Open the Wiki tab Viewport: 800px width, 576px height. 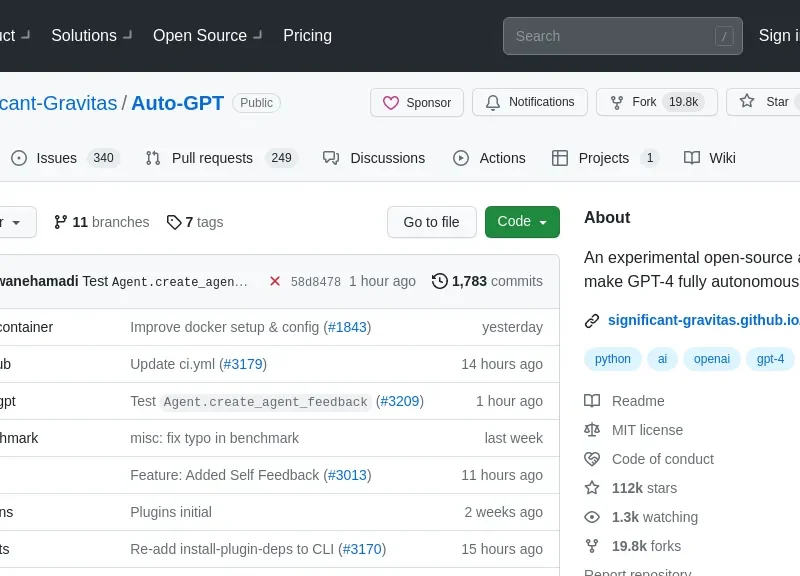709,158
